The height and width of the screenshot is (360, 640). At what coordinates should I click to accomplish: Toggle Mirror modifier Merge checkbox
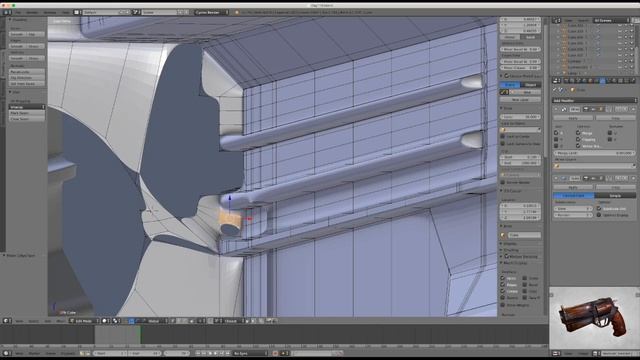pos(578,133)
